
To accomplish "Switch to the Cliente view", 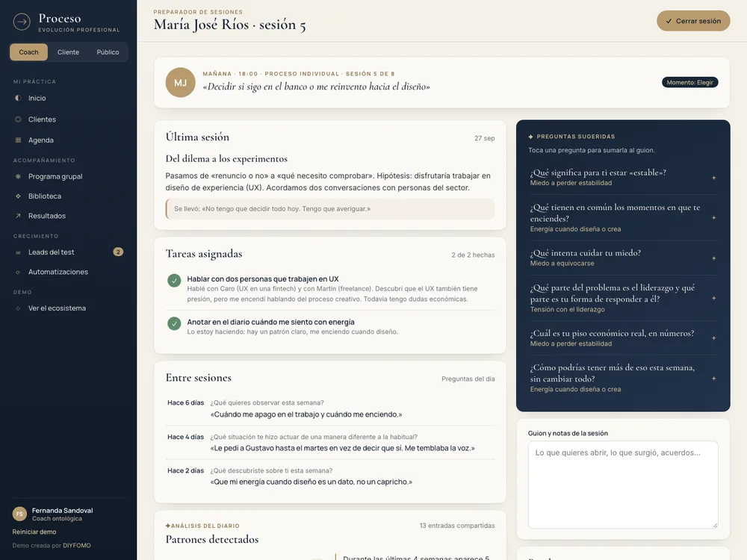I will (x=68, y=52).
